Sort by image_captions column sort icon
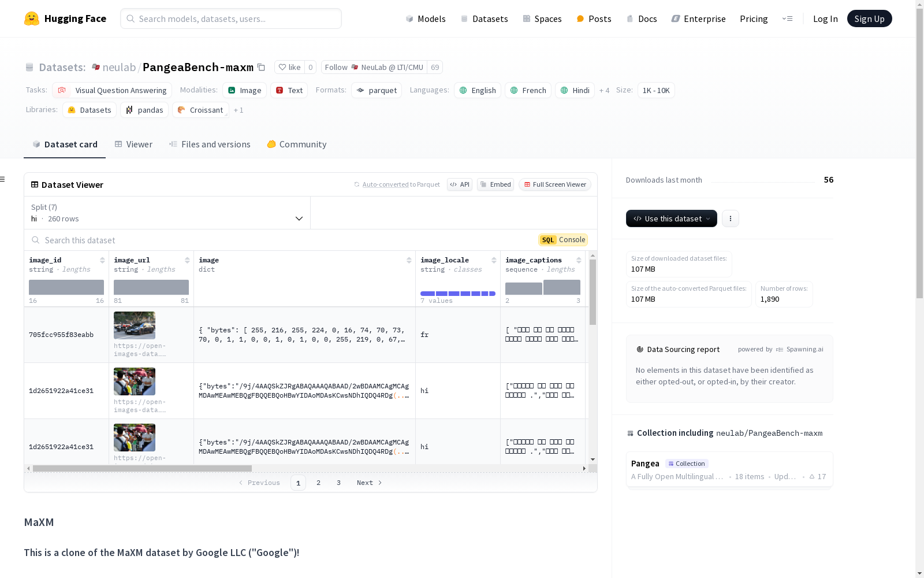 (x=579, y=260)
